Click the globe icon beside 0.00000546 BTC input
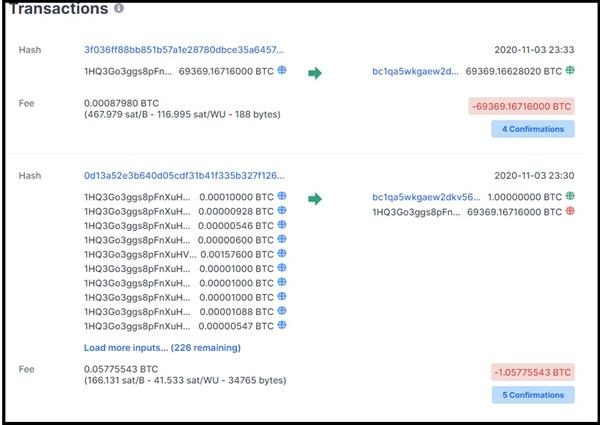 click(282, 225)
